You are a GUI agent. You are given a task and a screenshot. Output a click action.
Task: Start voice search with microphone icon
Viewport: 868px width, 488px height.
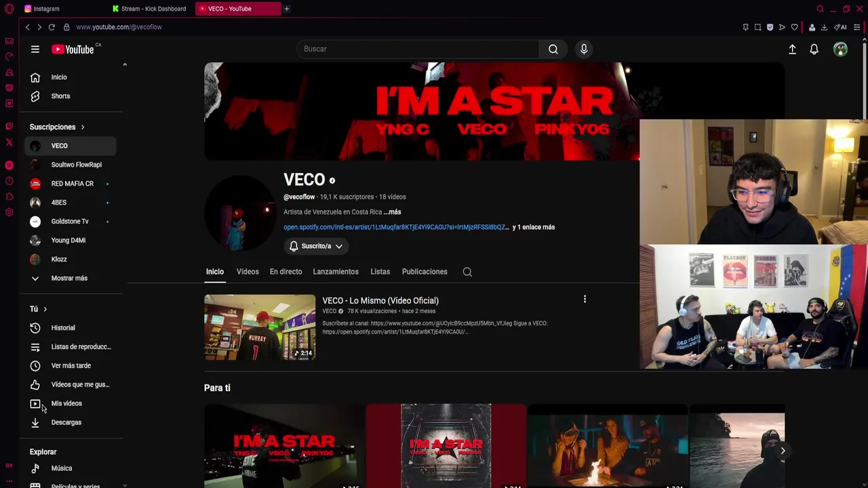pyautogui.click(x=584, y=49)
